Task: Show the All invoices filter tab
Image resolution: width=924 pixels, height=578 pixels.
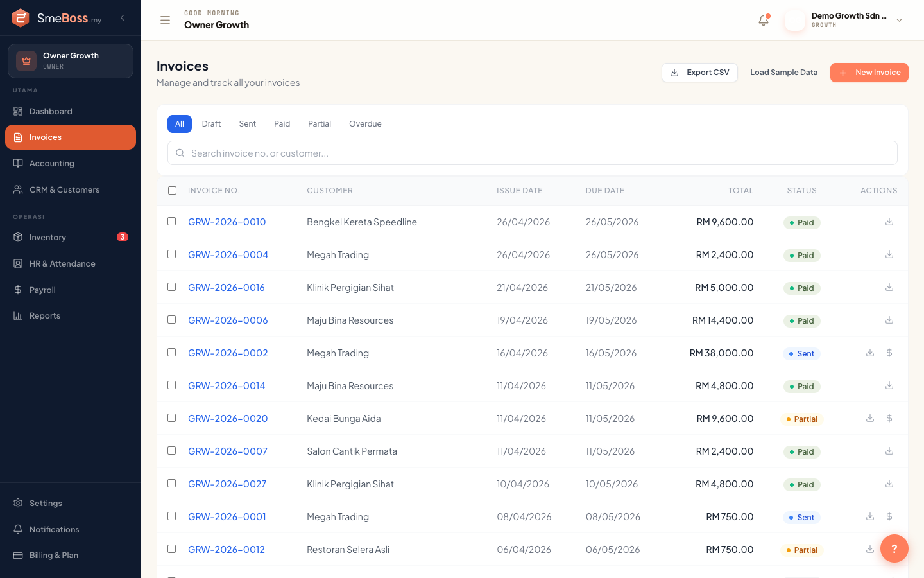Action: click(180, 124)
